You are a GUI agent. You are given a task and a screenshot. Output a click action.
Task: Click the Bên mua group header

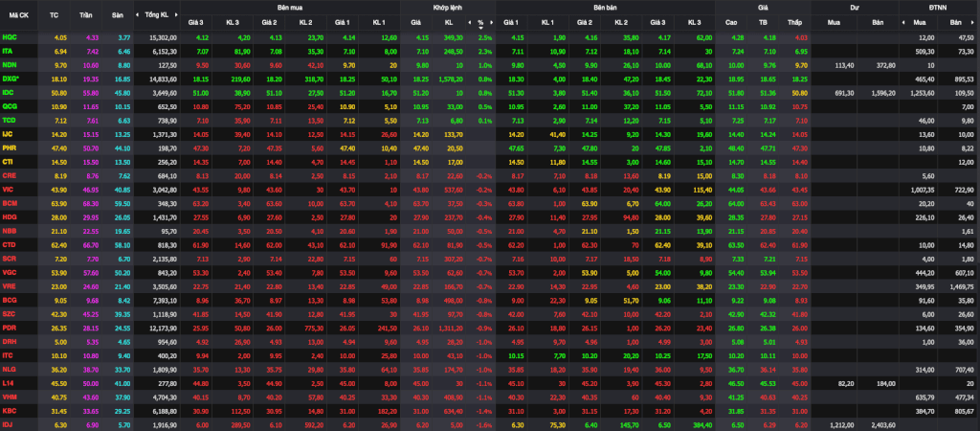click(290, 7)
